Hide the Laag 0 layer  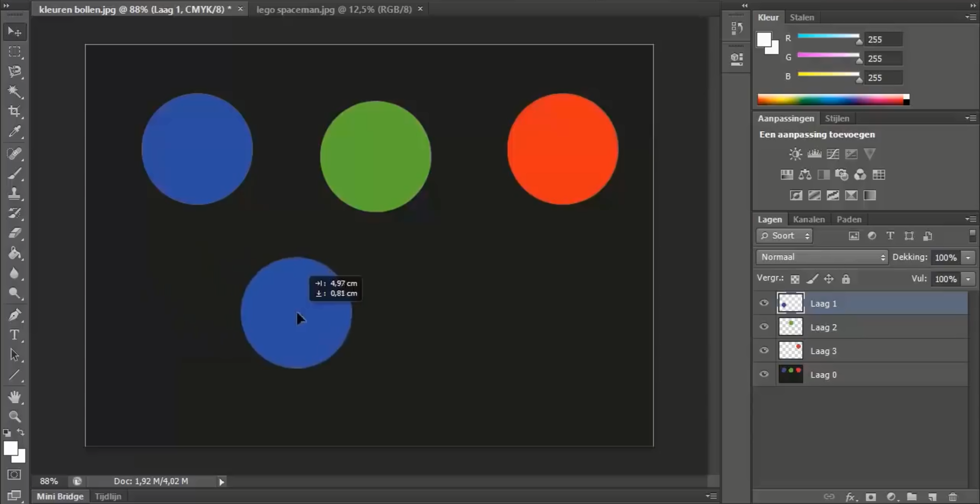point(764,374)
